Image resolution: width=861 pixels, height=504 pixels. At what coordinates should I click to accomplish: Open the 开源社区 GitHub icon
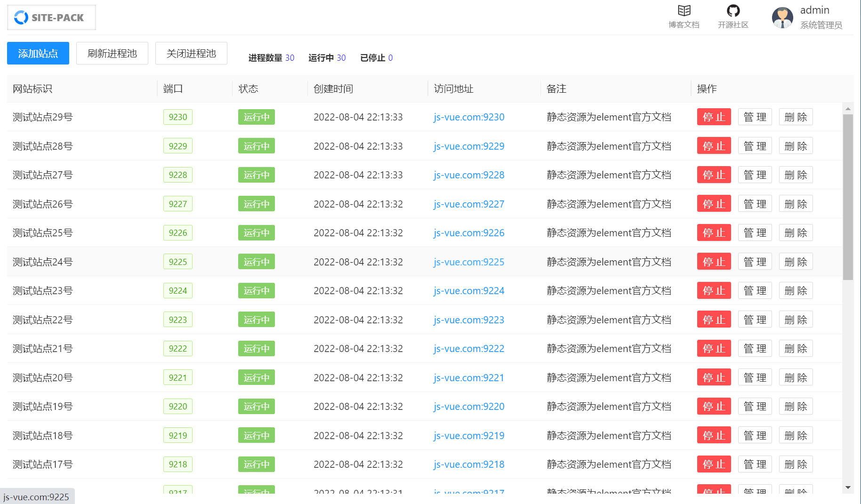[x=732, y=11]
